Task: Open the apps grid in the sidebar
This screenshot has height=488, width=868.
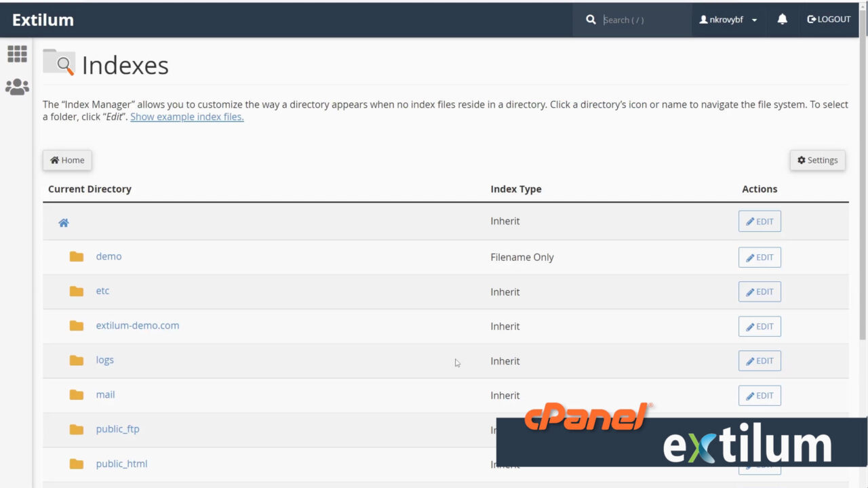Action: click(x=17, y=54)
